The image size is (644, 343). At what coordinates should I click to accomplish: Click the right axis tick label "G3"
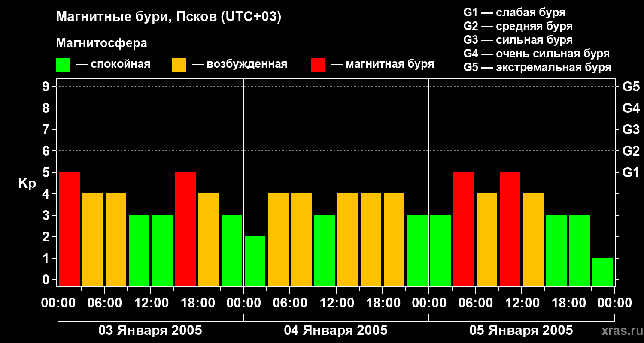tap(631, 129)
